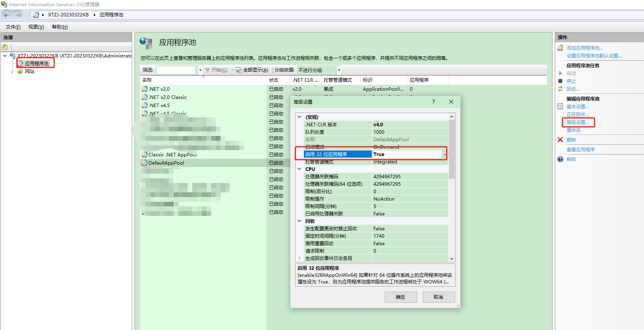
Task: Click the filter text input field
Action: [176, 70]
